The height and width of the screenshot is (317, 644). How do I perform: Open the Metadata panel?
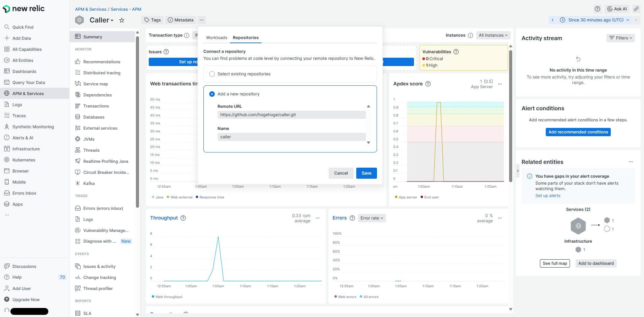pyautogui.click(x=181, y=20)
